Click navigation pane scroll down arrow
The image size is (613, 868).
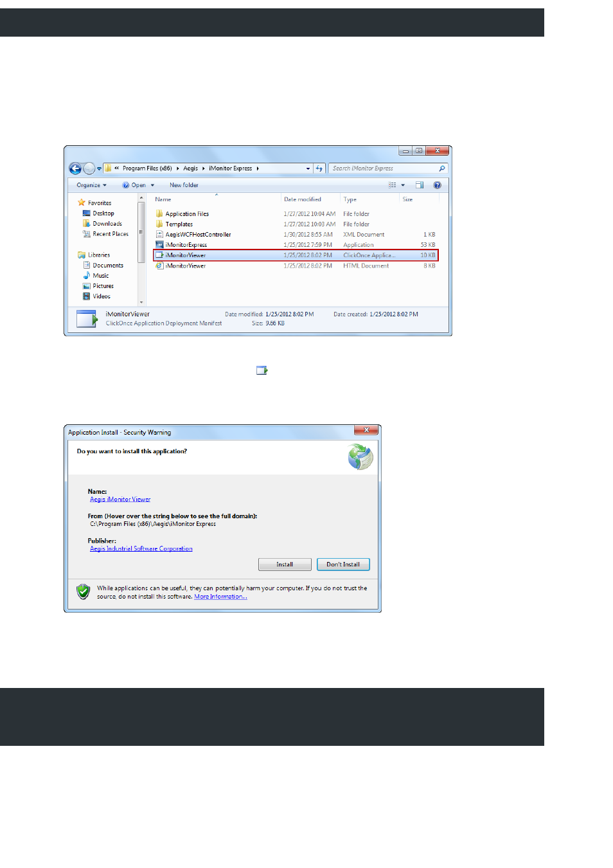141,302
